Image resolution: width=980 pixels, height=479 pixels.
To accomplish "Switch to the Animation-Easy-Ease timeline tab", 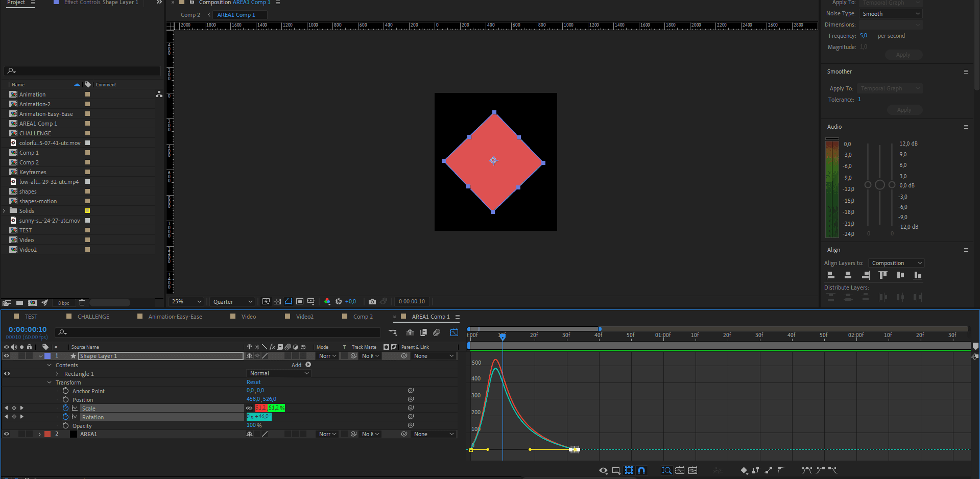I will [175, 317].
